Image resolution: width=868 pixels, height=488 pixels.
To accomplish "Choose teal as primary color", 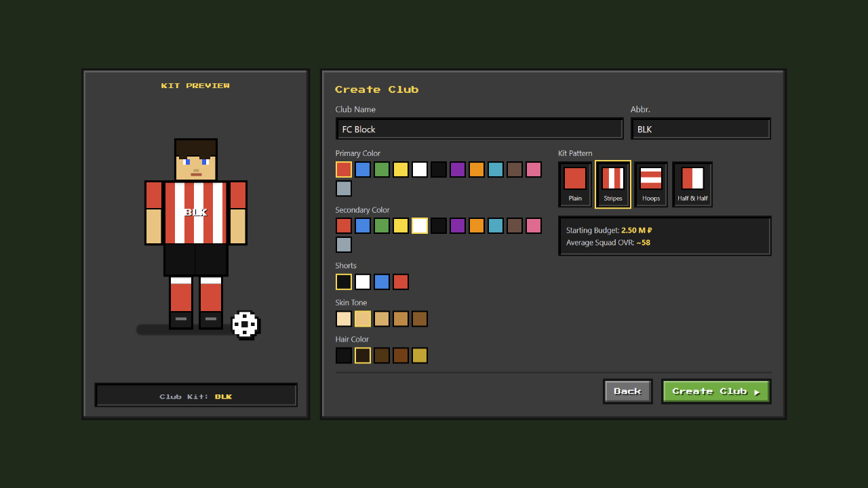I will tap(496, 169).
